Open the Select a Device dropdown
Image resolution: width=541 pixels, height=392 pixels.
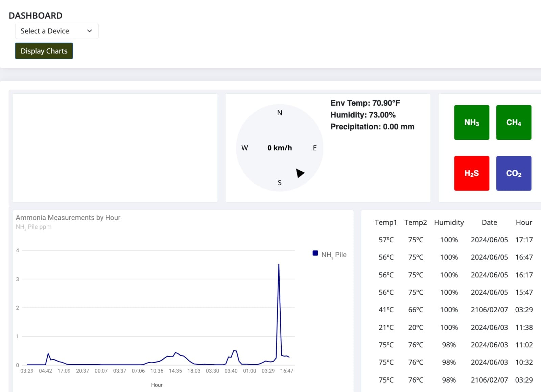point(57,31)
